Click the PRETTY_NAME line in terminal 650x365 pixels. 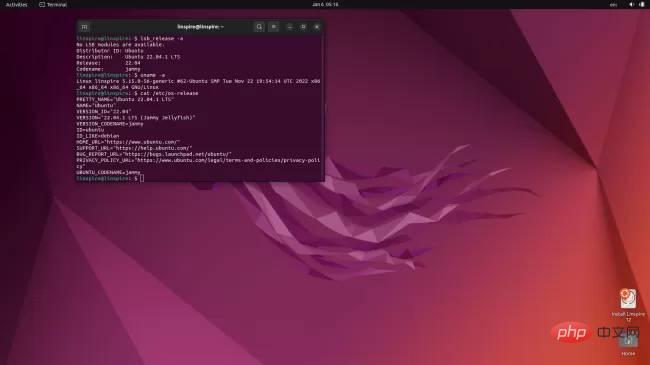pyautogui.click(x=125, y=100)
